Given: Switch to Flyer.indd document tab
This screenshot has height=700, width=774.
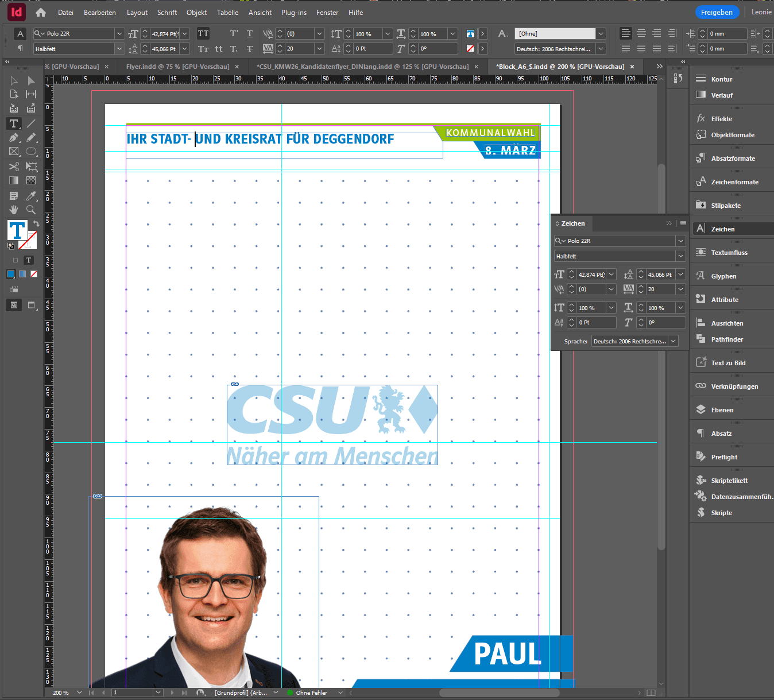Looking at the screenshot, I should [x=177, y=67].
